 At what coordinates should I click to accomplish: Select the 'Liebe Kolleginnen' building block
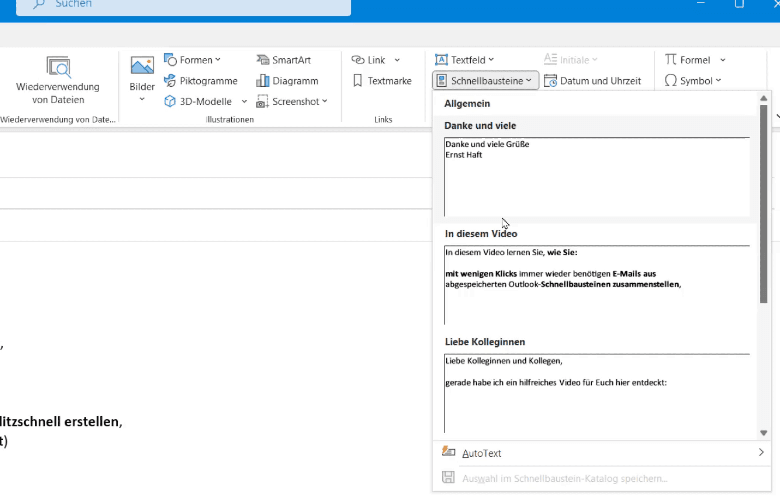pos(597,386)
